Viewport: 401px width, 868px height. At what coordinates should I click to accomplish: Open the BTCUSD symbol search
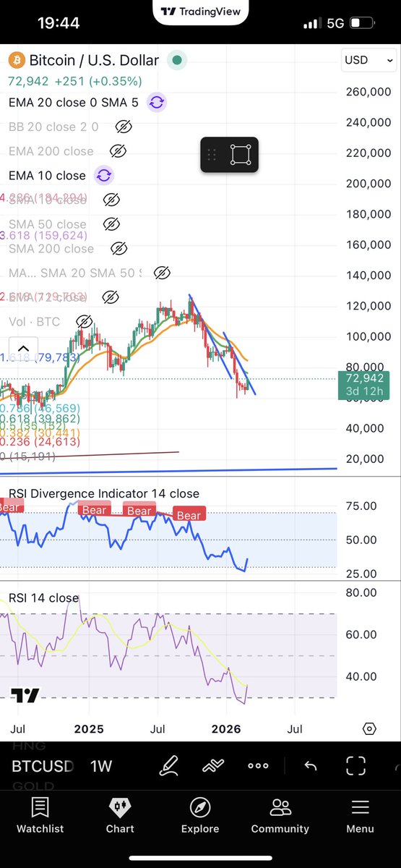coord(43,766)
